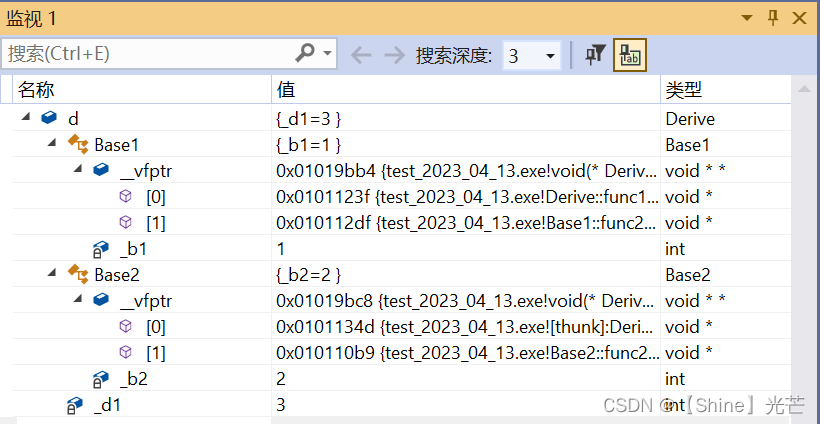Click the value 0x010112df Base1::func2
The height and width of the screenshot is (424, 820).
click(x=465, y=223)
